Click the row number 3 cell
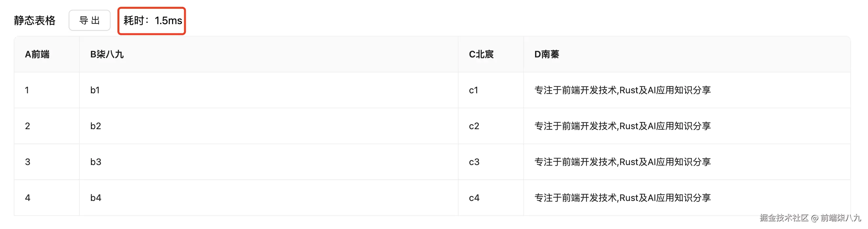 (27, 162)
